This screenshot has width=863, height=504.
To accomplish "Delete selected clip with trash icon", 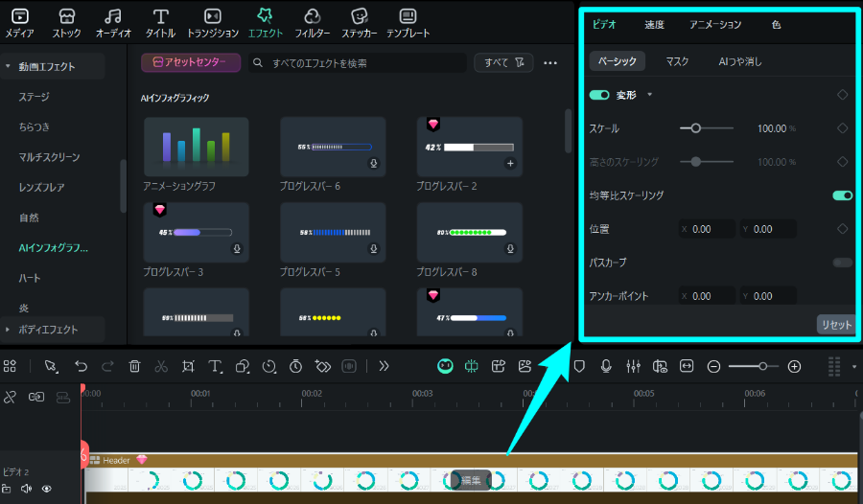I will 134,366.
